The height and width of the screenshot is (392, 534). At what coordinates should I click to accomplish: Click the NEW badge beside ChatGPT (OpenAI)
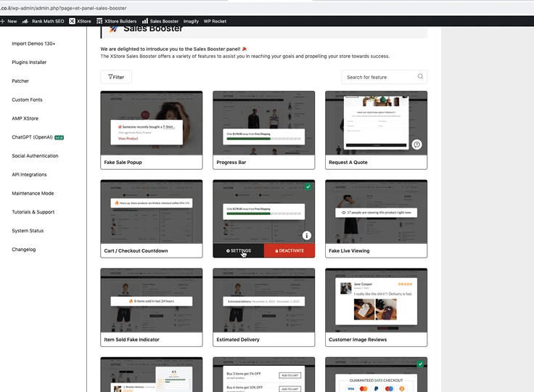59,138
